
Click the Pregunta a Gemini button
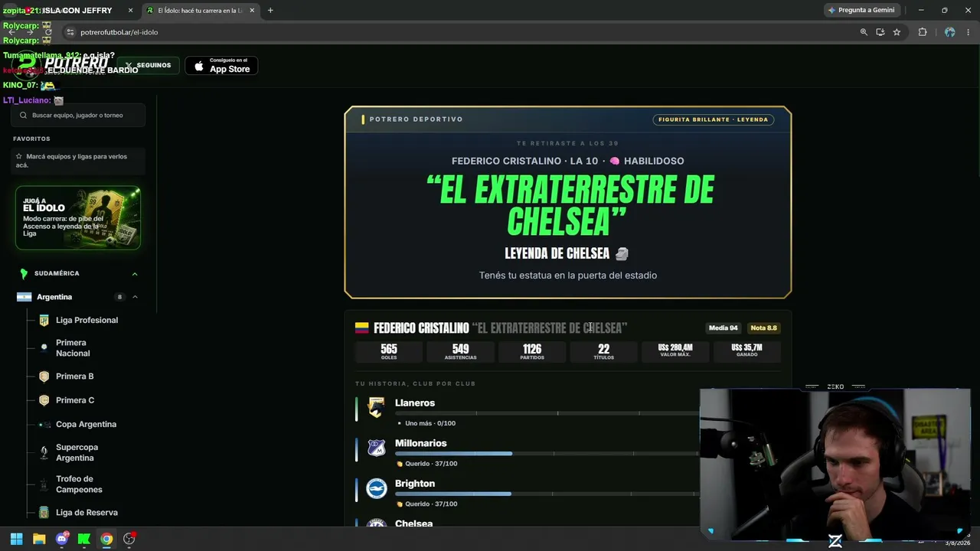coord(861,11)
